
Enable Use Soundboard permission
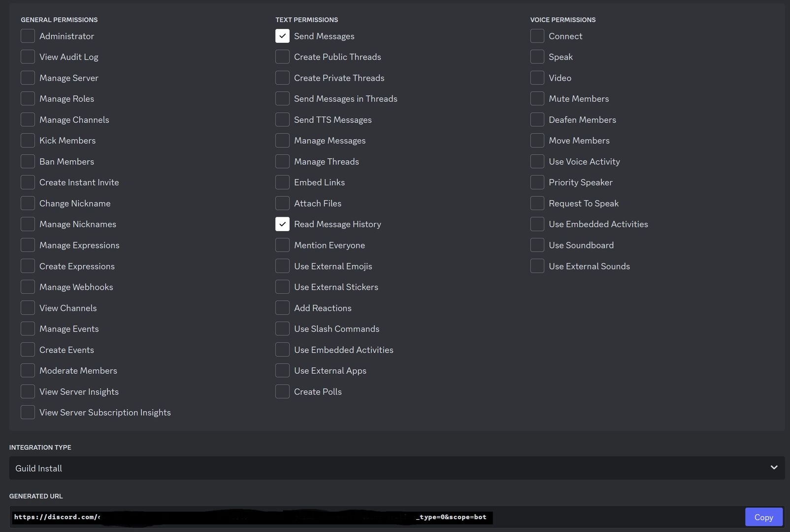(537, 245)
